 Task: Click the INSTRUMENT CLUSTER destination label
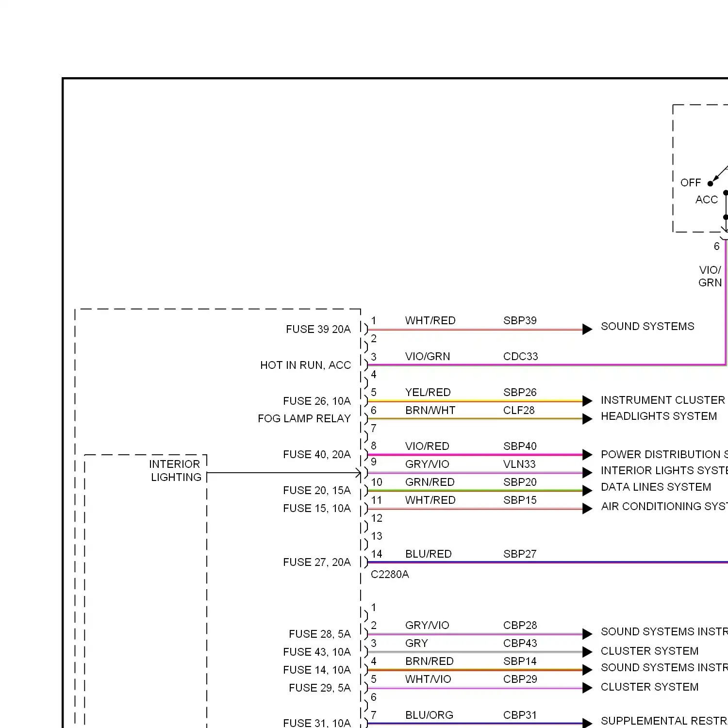663,400
